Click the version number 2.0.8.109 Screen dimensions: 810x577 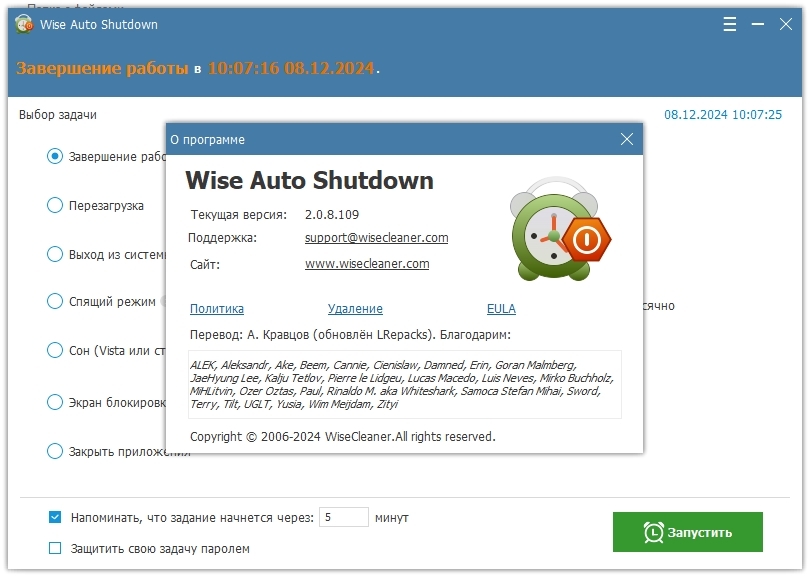[x=332, y=214]
